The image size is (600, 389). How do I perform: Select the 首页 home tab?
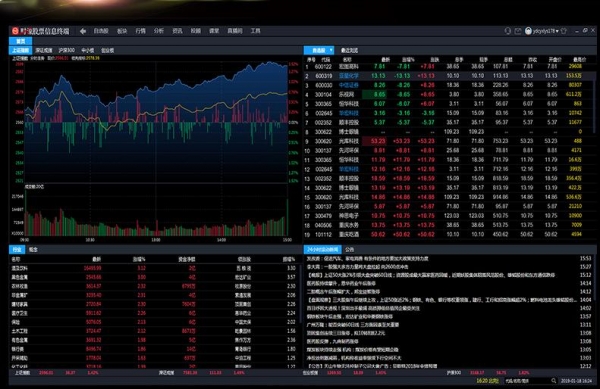[x=20, y=41]
